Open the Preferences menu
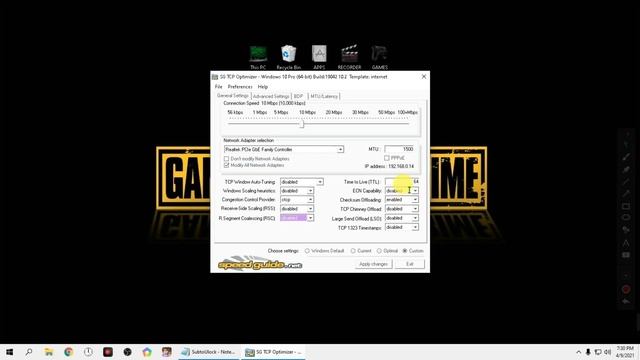The width and height of the screenshot is (640, 360). pyautogui.click(x=240, y=87)
